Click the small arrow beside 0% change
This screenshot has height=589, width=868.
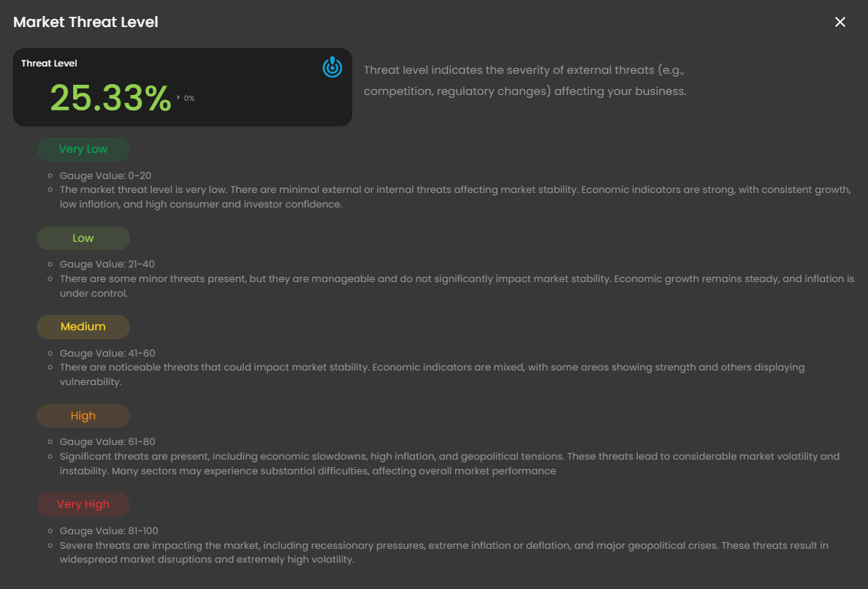[x=178, y=97]
